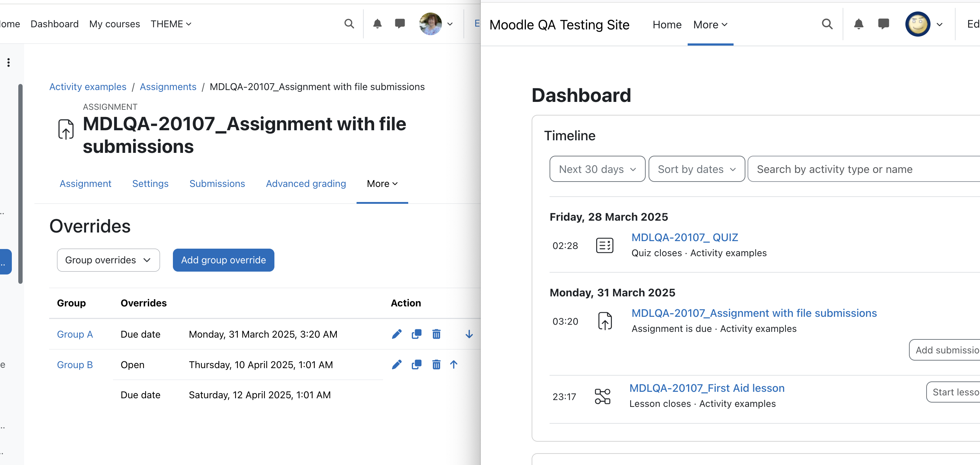
Task: Switch to the Assignment tab
Action: 85,183
